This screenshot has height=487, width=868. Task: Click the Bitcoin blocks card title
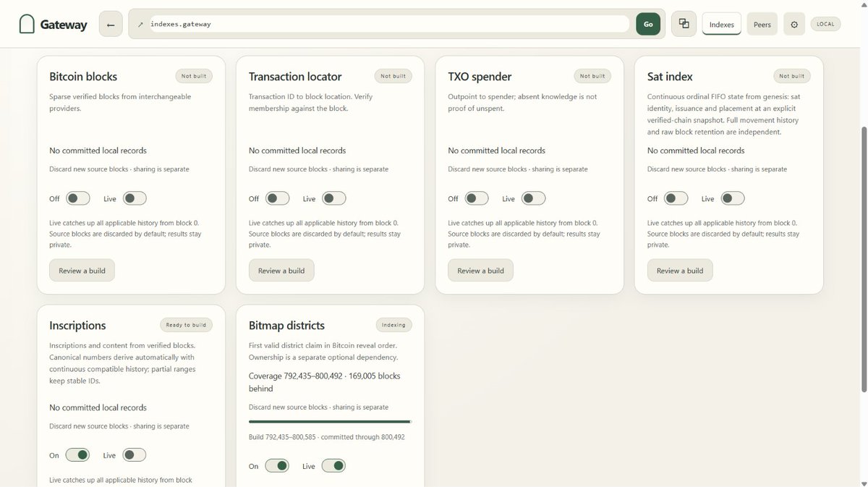click(x=83, y=76)
